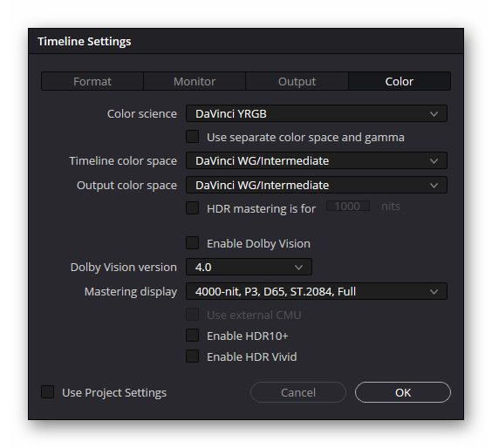Screen dimensions: 492x448
Task: Check HDR mastering is for option
Action: 192,207
